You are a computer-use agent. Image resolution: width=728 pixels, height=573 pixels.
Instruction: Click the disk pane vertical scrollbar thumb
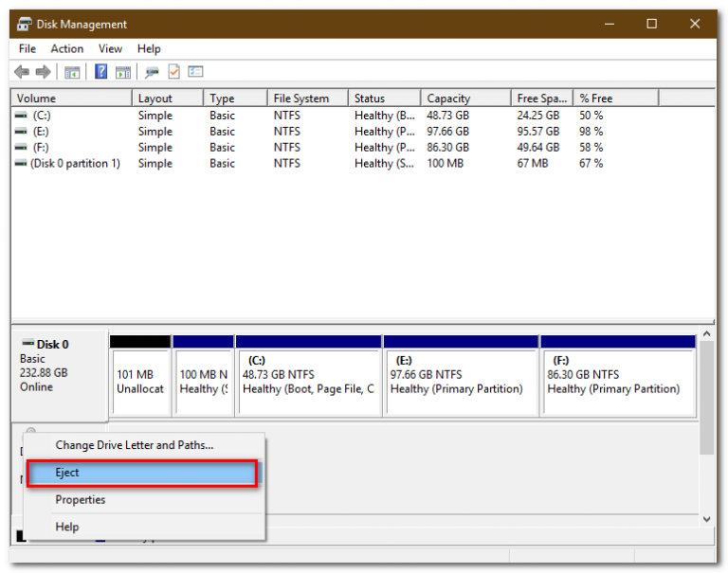tap(706, 398)
